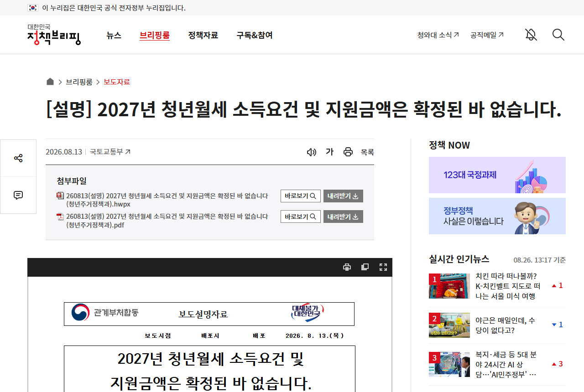Screen dimensions: 584x392
Task: Click the date 2026.08.13
Action: pos(64,152)
